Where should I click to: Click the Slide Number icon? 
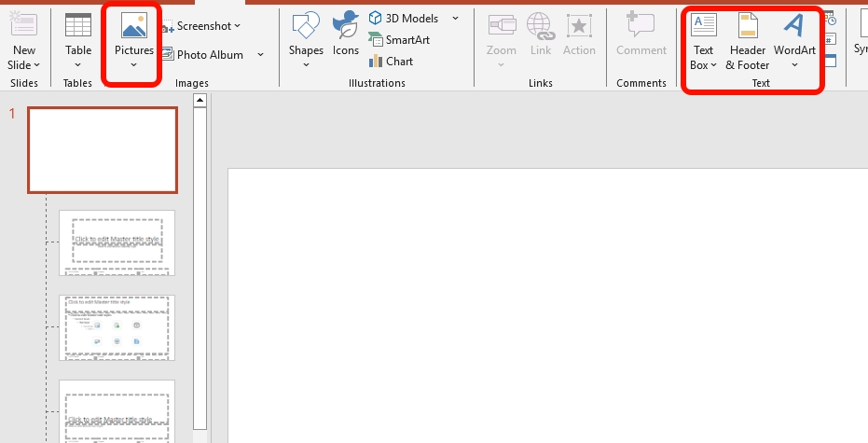point(831,40)
